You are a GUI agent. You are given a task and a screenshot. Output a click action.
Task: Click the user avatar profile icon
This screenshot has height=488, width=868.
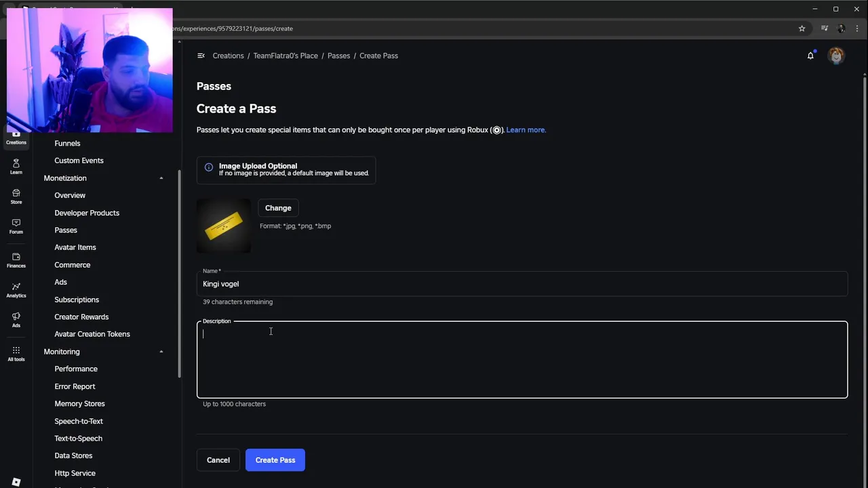tap(836, 56)
